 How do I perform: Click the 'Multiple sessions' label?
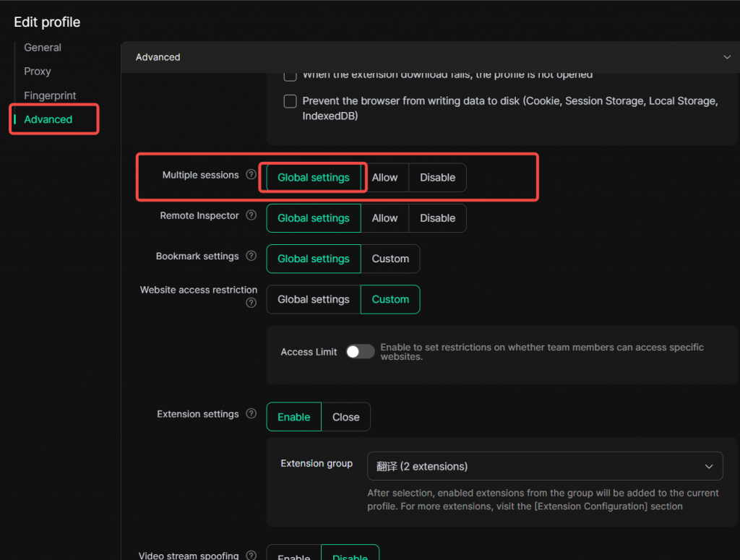(201, 175)
